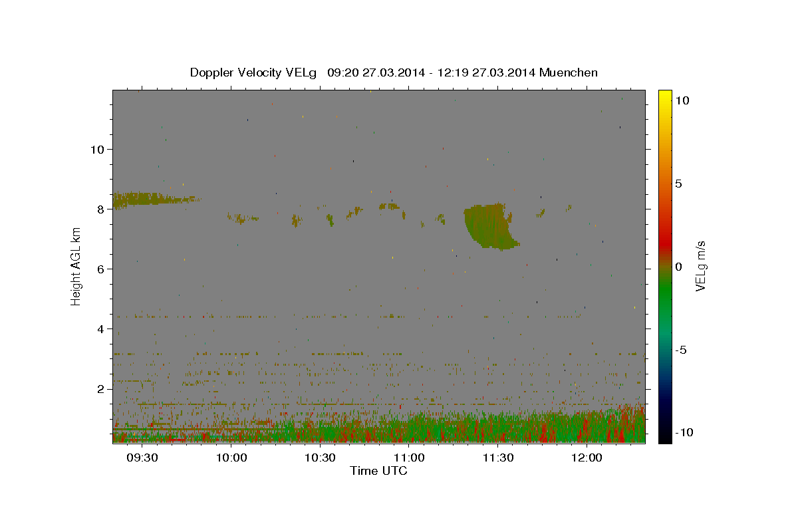The width and height of the screenshot is (798, 532).
Task: Click the 'Time UTC' axis title
Action: coord(378,471)
